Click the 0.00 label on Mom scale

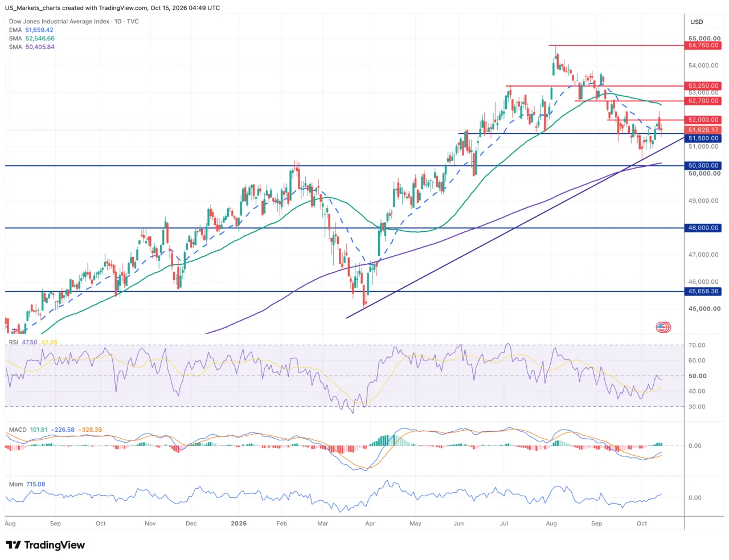[695, 498]
